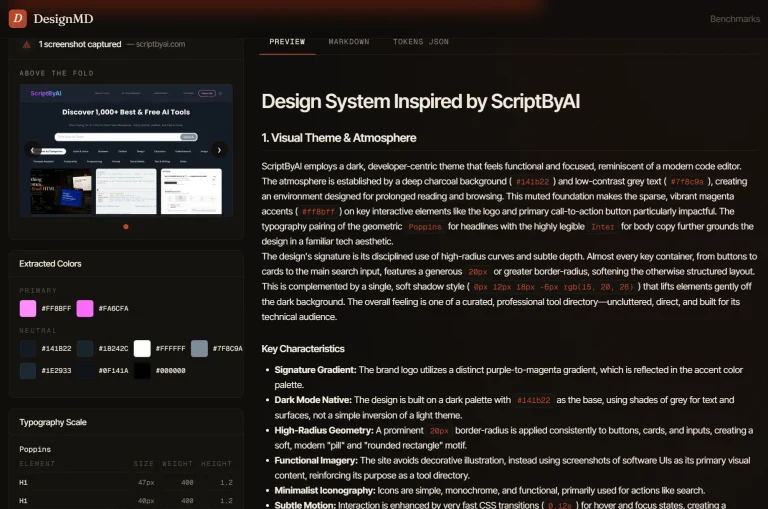Click the scriptbyai.com source text
The image size is (768, 509).
(x=160, y=44)
